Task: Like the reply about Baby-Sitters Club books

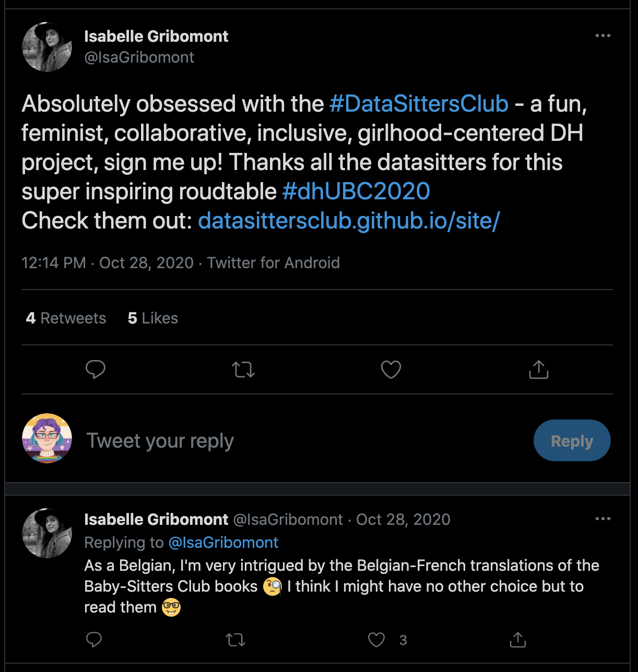Action: tap(376, 639)
